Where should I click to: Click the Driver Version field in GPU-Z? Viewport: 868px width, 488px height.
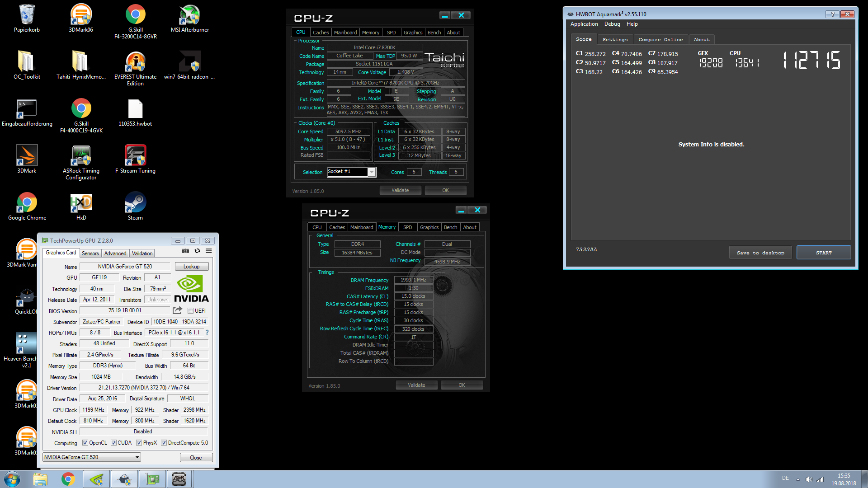(x=144, y=388)
